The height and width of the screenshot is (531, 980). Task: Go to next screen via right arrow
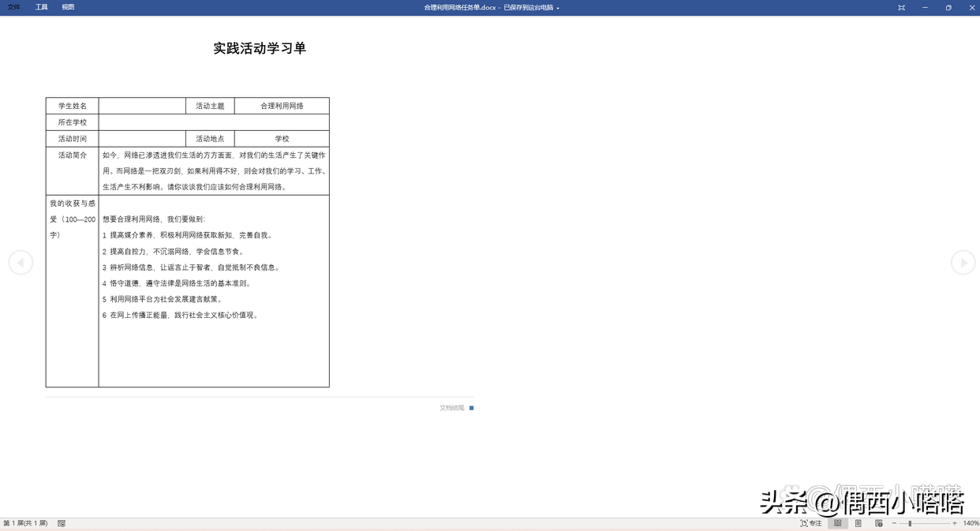963,263
